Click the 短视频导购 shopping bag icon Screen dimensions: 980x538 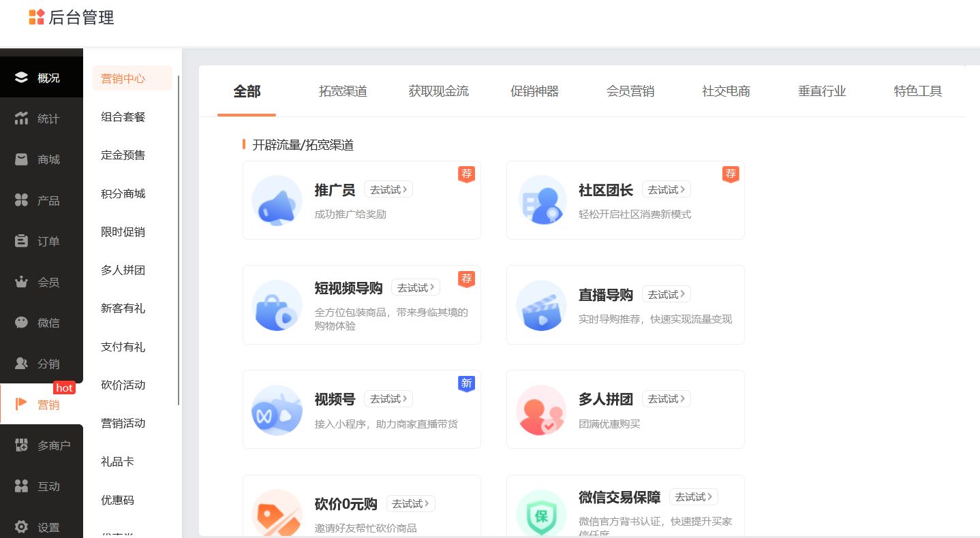[x=277, y=306]
